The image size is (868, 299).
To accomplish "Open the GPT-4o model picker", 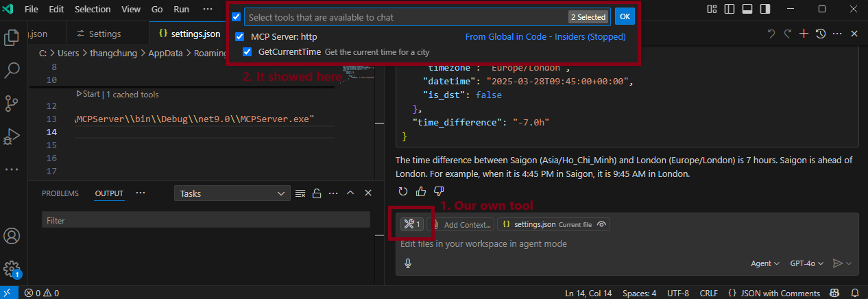I will tap(807, 263).
